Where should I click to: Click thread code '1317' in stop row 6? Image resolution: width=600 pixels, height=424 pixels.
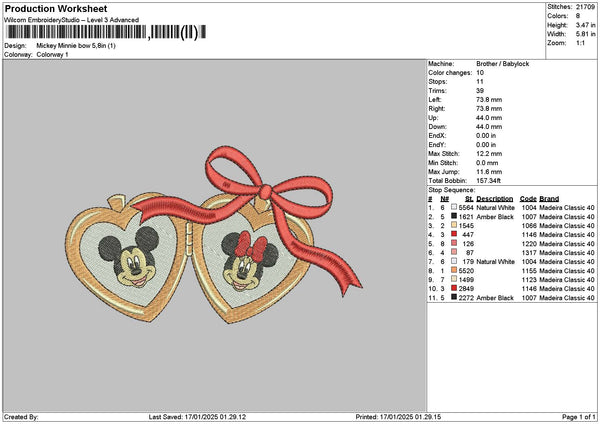pos(529,253)
